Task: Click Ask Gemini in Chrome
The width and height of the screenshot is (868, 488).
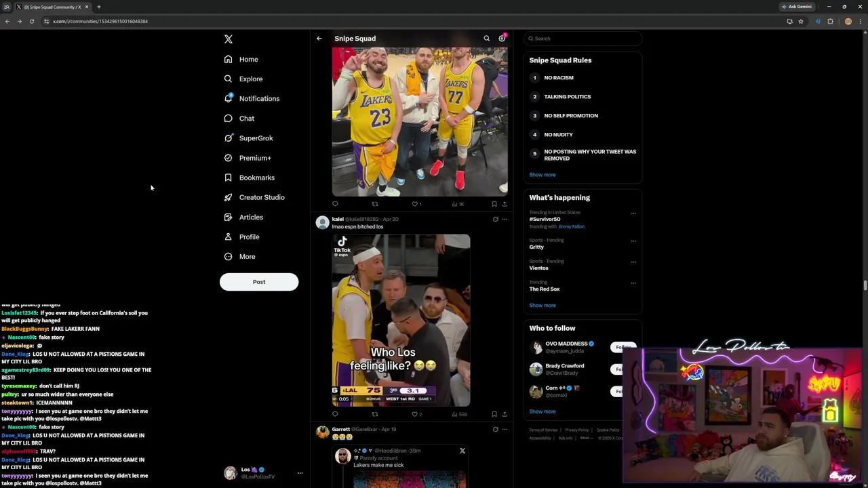Action: click(x=797, y=7)
